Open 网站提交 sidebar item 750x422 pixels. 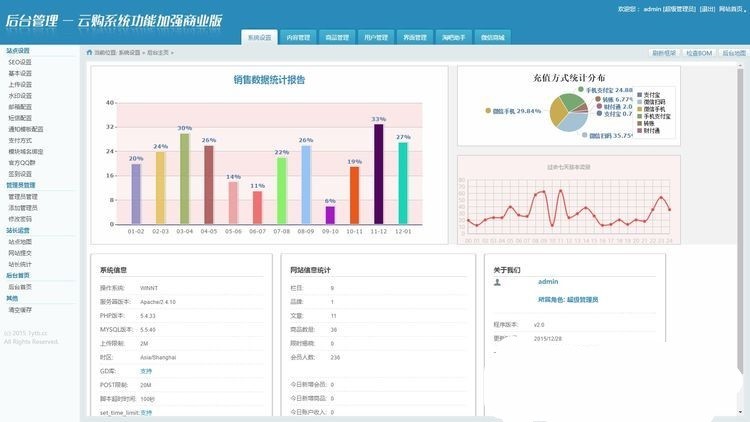click(20, 253)
